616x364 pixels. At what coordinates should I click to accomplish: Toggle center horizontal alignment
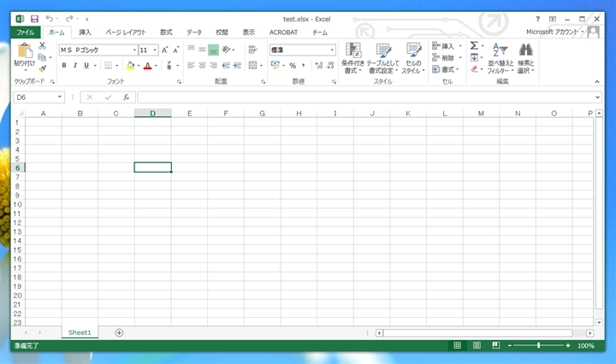[202, 66]
